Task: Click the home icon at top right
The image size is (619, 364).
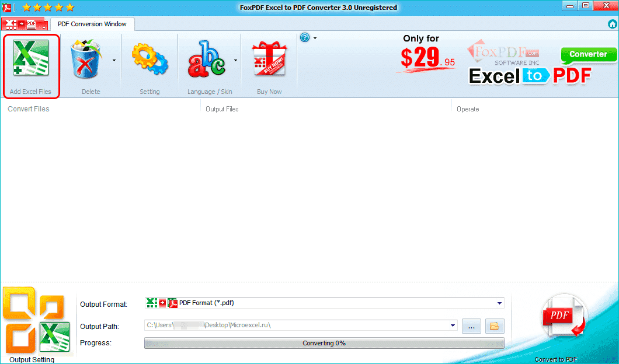Action: tap(613, 24)
